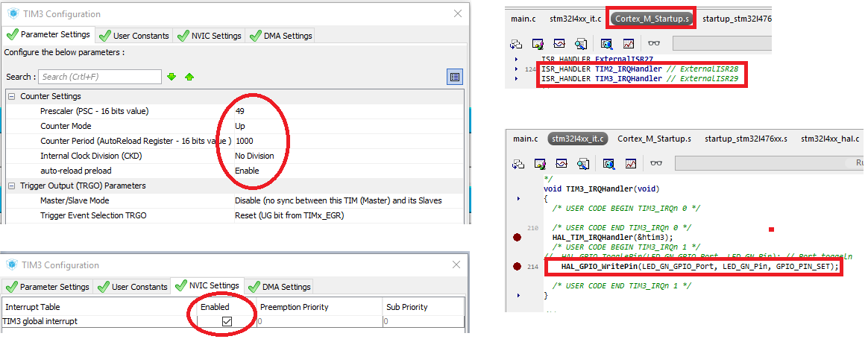This screenshot has height=342, width=868.
Task: Click the Prescaler value 49 field
Action: point(343,111)
